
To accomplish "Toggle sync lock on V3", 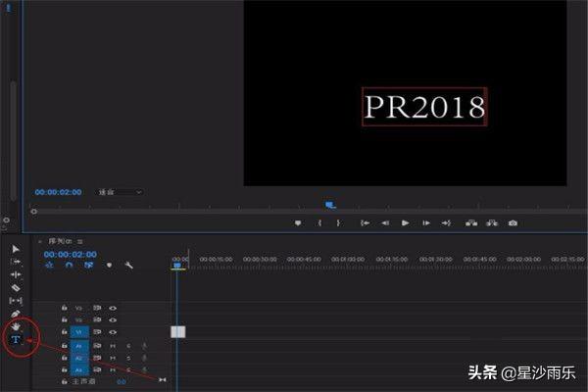I will [97, 308].
